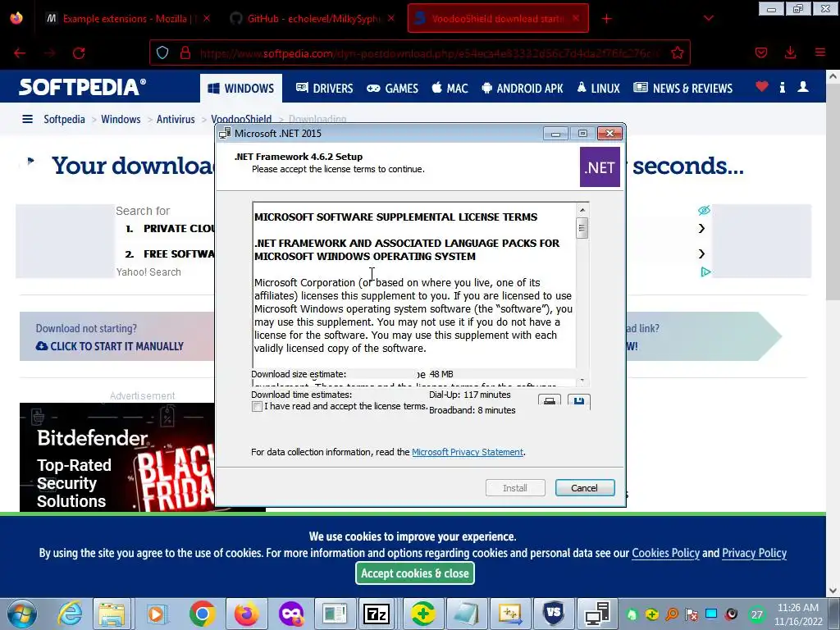Click the Softpedia logo

pos(82,87)
